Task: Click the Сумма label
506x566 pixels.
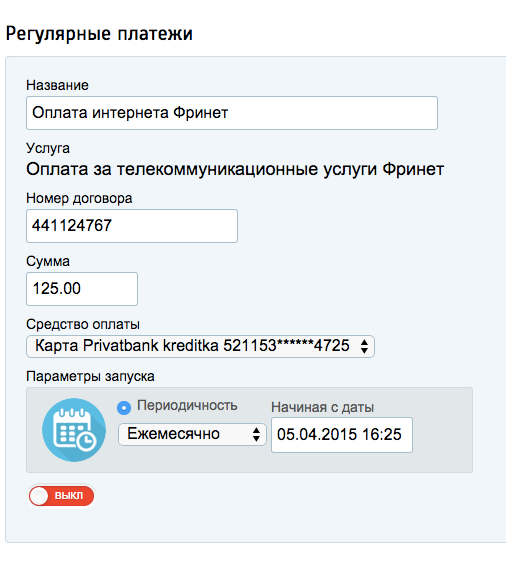Action: [x=48, y=261]
